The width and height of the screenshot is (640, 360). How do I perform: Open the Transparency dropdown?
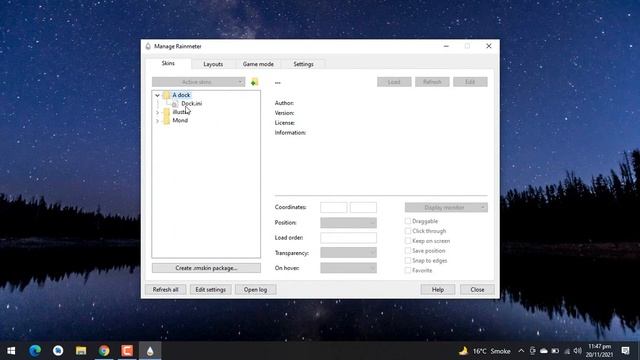(x=348, y=253)
